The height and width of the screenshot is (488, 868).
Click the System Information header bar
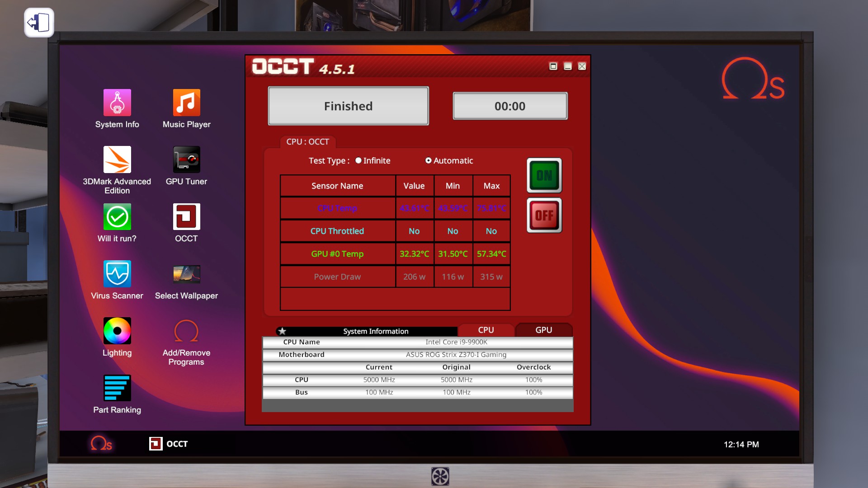367,331
